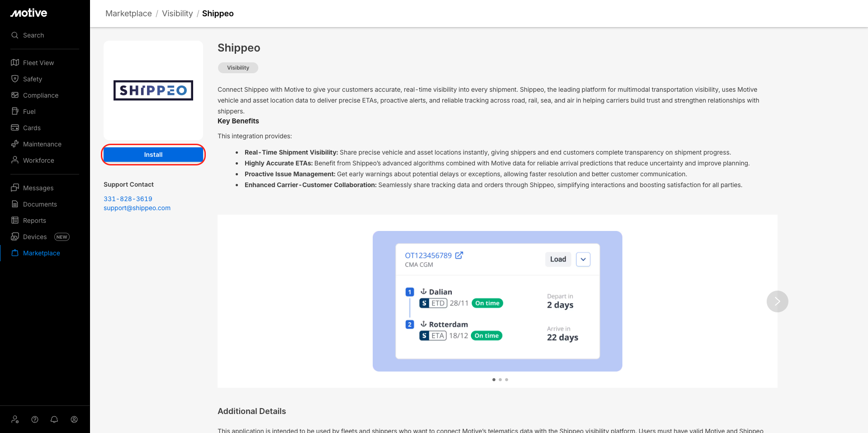
Task: Advance carousel with the next arrow
Action: coord(777,301)
